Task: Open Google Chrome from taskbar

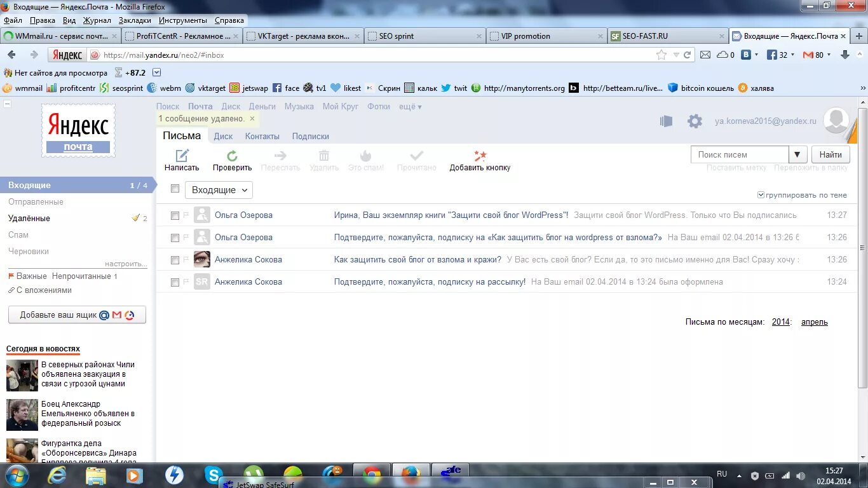Action: [x=372, y=475]
